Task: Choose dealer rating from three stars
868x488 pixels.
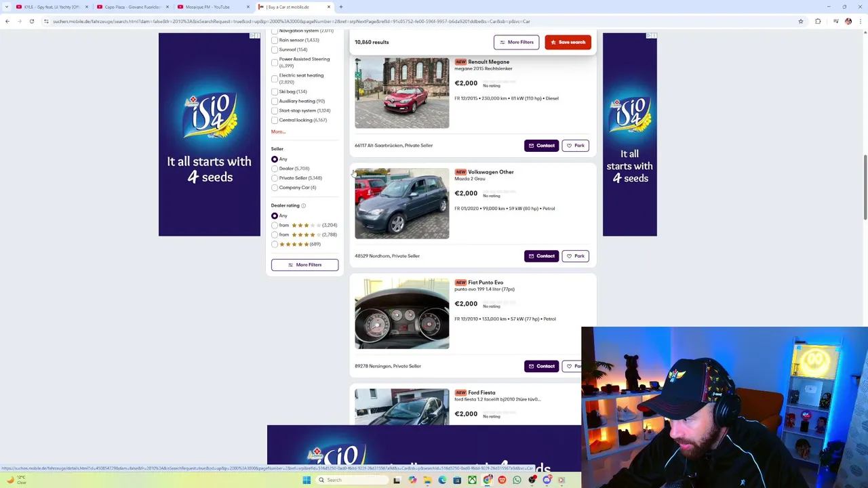Action: pyautogui.click(x=275, y=225)
